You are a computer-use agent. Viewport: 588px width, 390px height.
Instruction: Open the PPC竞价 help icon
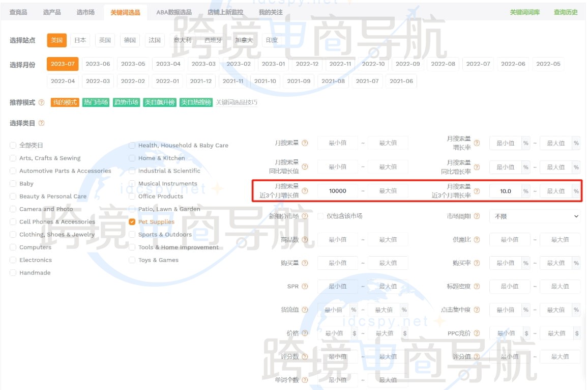(477, 333)
